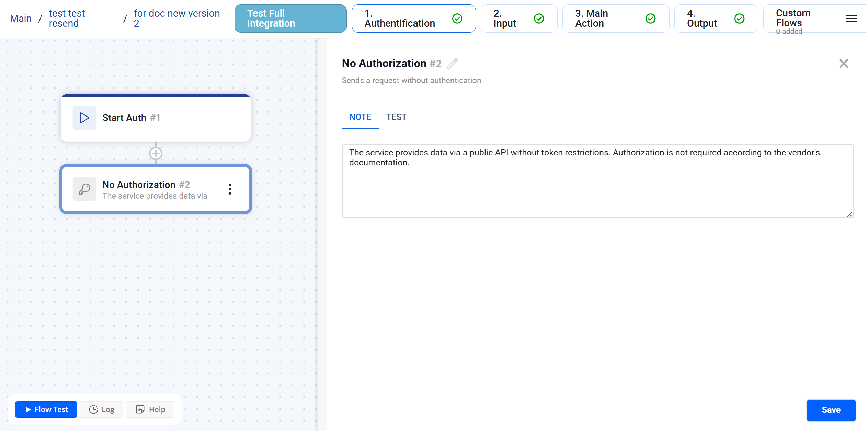Viewport: 868px width, 431px height.
Task: Click the key icon on No Authorization node
Action: pyautogui.click(x=84, y=189)
